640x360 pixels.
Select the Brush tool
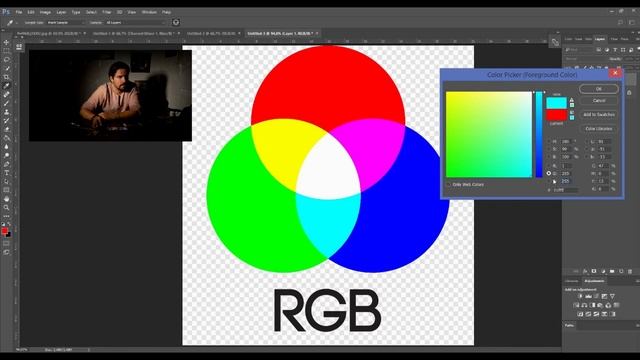pyautogui.click(x=6, y=103)
